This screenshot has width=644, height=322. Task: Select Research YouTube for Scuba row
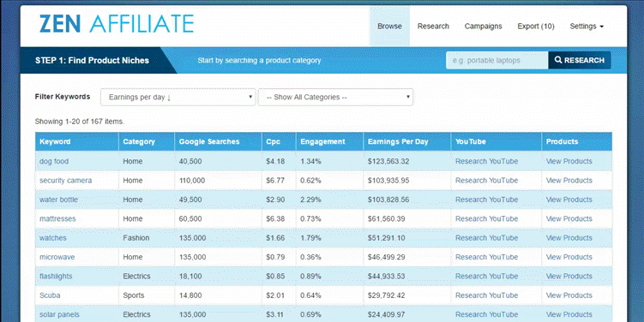point(487,295)
